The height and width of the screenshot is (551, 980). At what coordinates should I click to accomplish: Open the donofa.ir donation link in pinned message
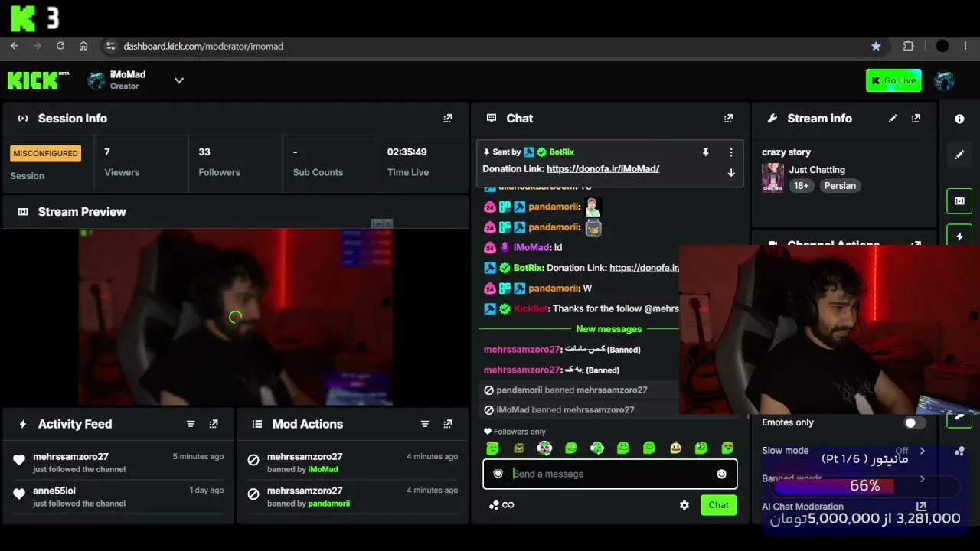[603, 168]
